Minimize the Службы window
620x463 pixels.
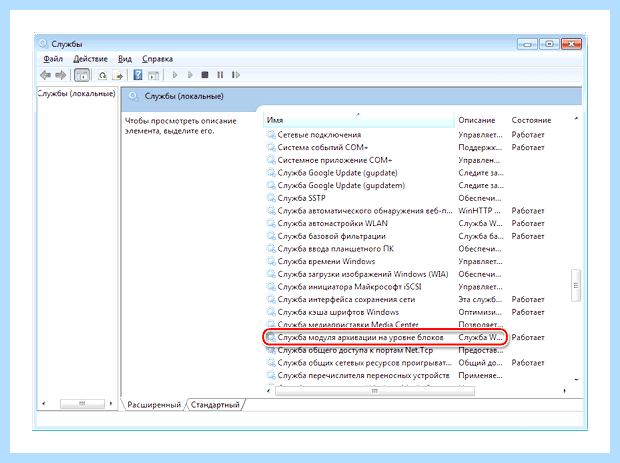pyautogui.click(x=527, y=44)
